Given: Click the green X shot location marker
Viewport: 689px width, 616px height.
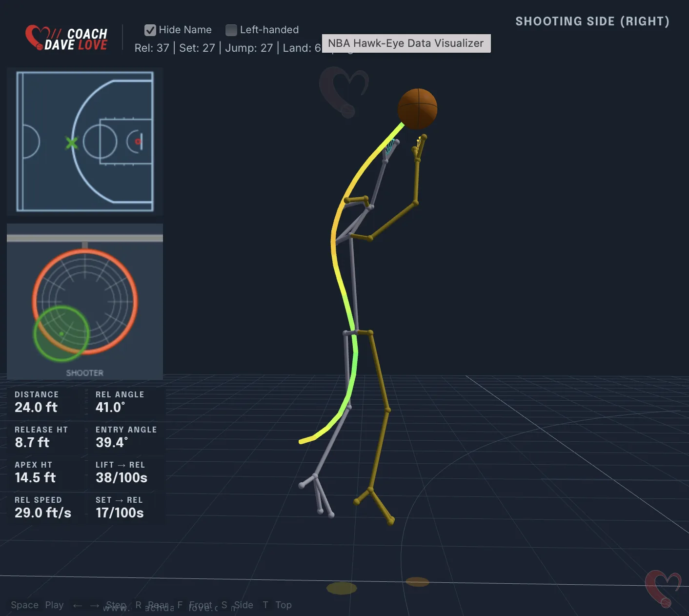Looking at the screenshot, I should (72, 143).
